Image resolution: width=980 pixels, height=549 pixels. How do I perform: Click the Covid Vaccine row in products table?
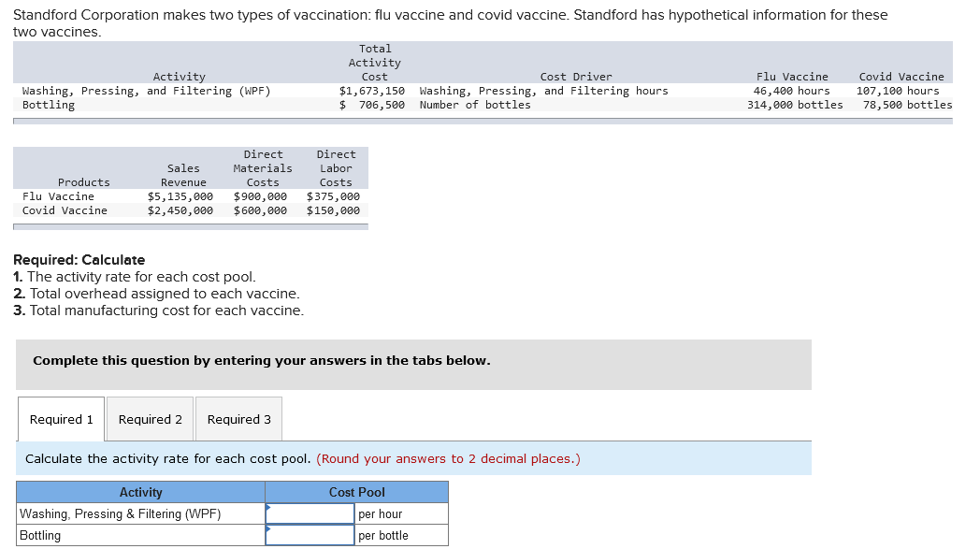[x=58, y=210]
